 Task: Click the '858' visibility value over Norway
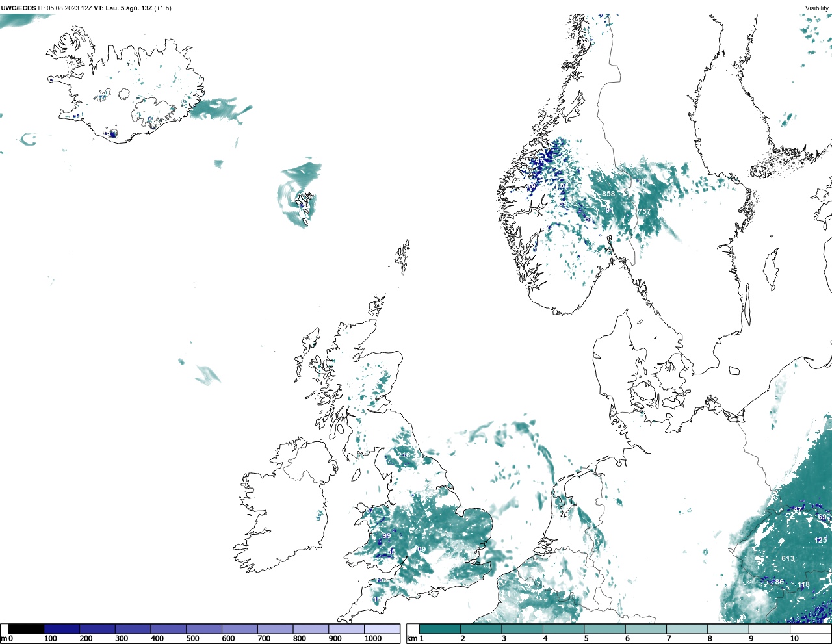tap(608, 194)
